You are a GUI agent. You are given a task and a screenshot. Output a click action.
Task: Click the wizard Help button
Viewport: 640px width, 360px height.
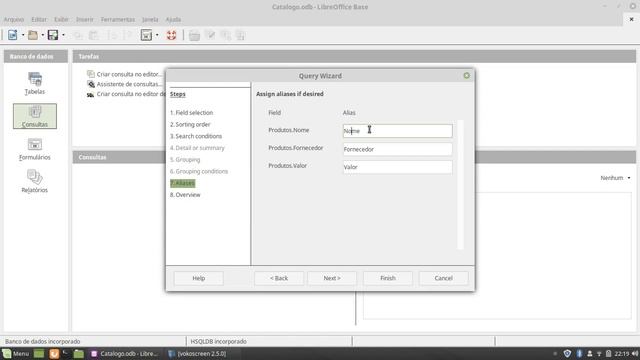click(199, 278)
